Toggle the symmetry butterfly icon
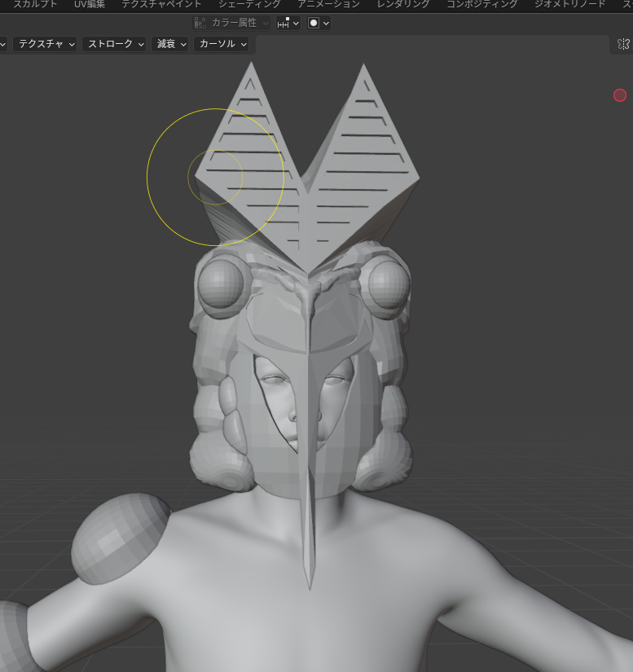 623,44
